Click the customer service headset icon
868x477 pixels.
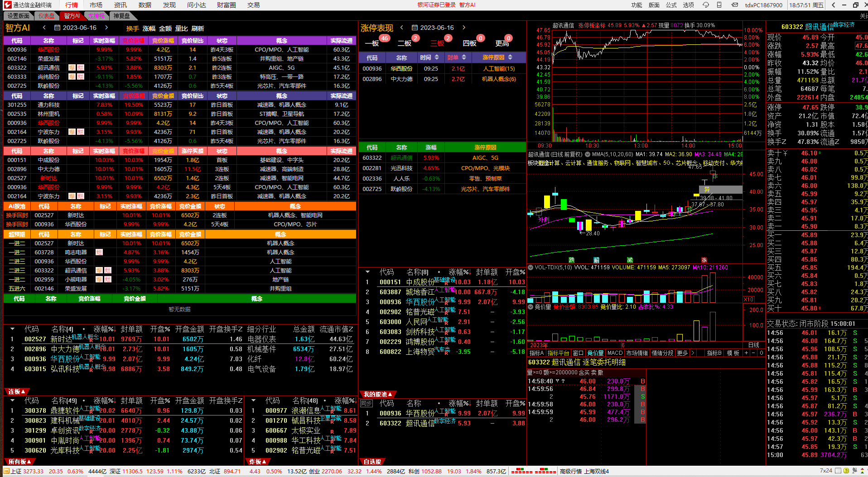pyautogui.click(x=706, y=5)
